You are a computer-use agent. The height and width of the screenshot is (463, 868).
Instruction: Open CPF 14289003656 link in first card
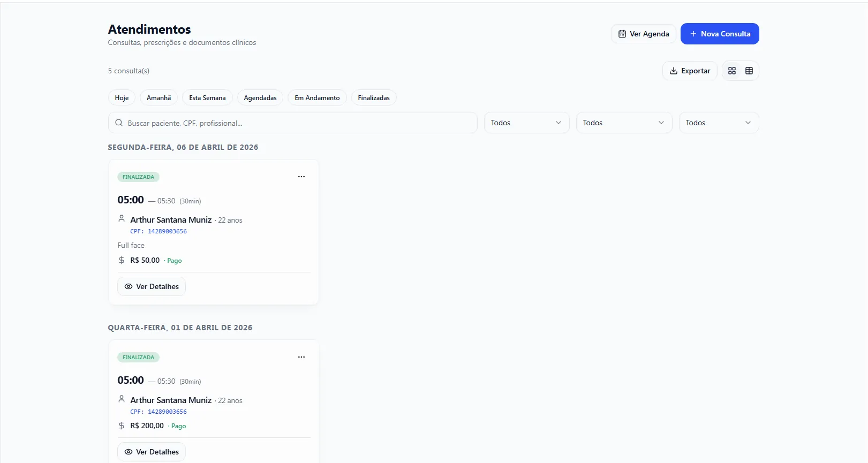(x=158, y=231)
